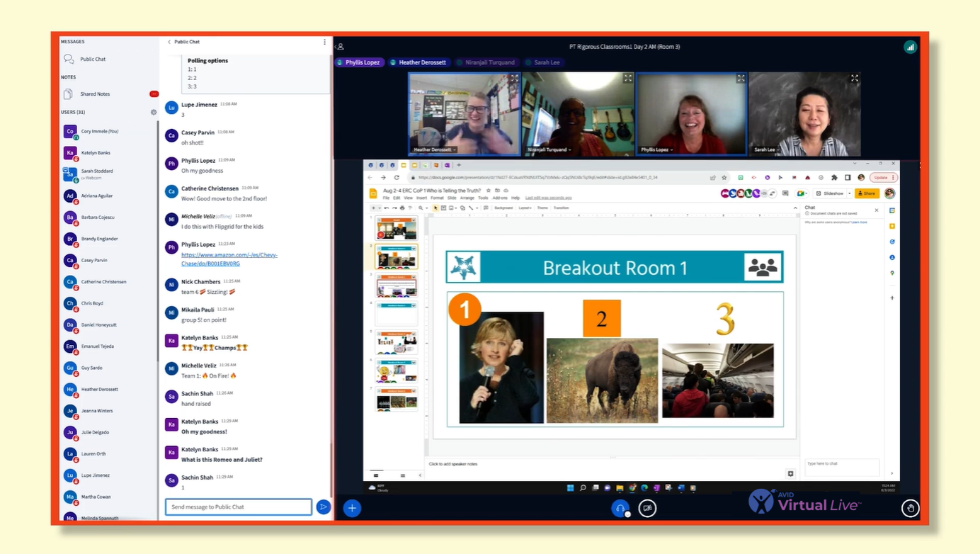Open Heather Derossett's webcam name dropdown
980x554 pixels.
click(435, 149)
